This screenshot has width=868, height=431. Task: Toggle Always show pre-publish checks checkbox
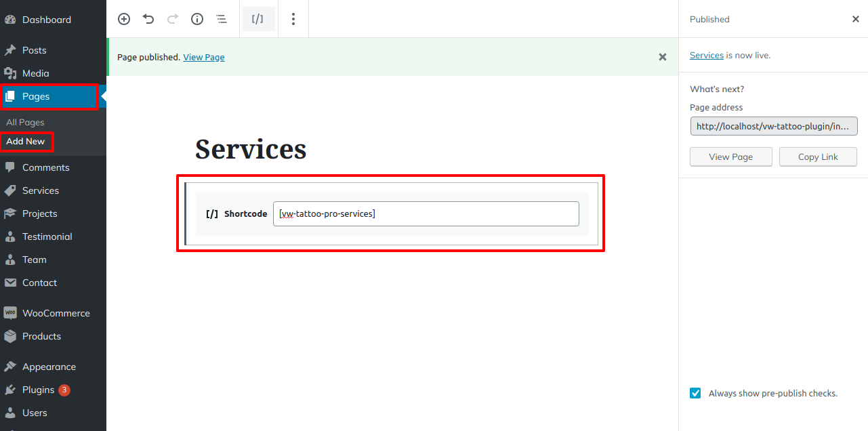[x=695, y=393]
